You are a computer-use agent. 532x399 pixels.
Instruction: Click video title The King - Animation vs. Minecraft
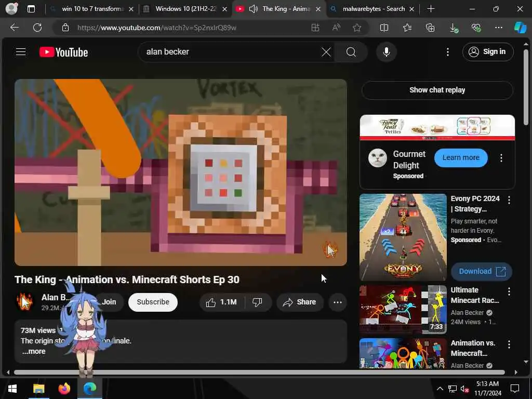click(127, 280)
